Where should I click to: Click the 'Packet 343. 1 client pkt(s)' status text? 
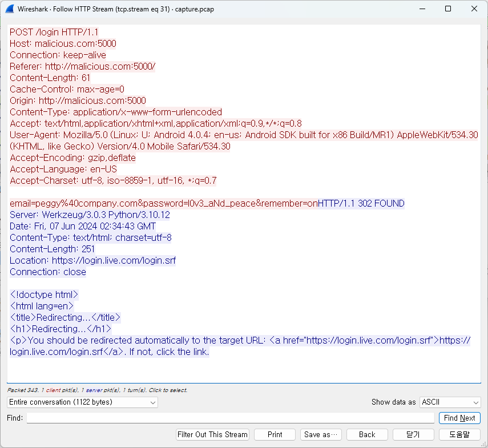pyautogui.click(x=97, y=390)
